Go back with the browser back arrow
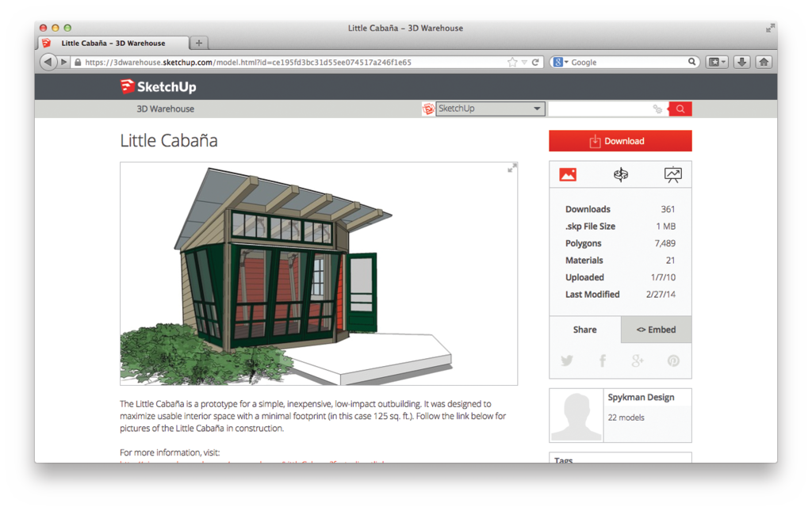Viewport: 812px width, 511px height. [48, 62]
